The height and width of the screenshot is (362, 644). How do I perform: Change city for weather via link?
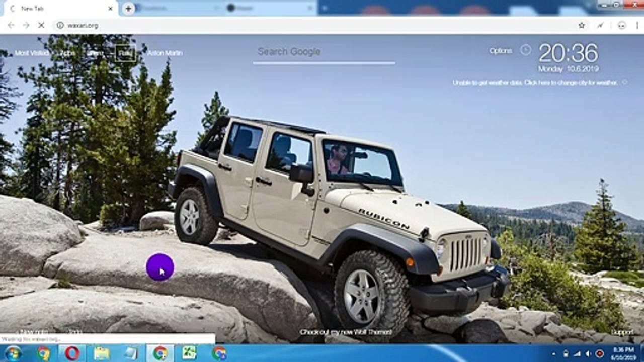tap(535, 83)
